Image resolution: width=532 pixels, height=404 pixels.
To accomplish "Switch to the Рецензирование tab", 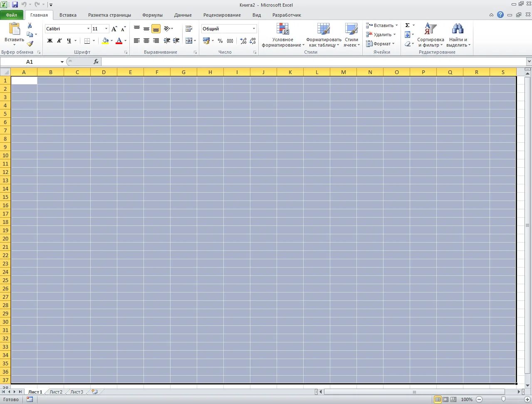I will click(x=222, y=15).
